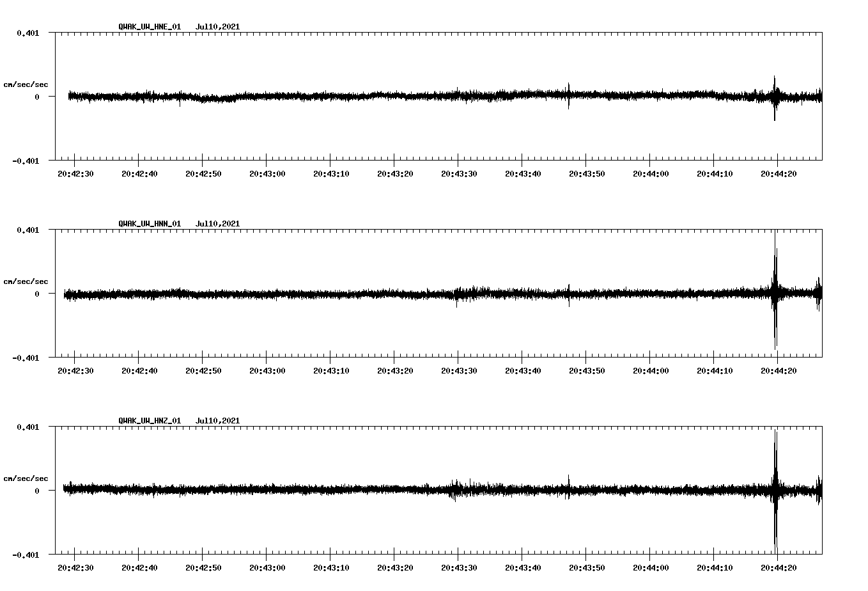Image resolution: width=868 pixels, height=591 pixels.
Task: Click the cm/sec/sec unit label on middle plot
Action: (x=26, y=280)
